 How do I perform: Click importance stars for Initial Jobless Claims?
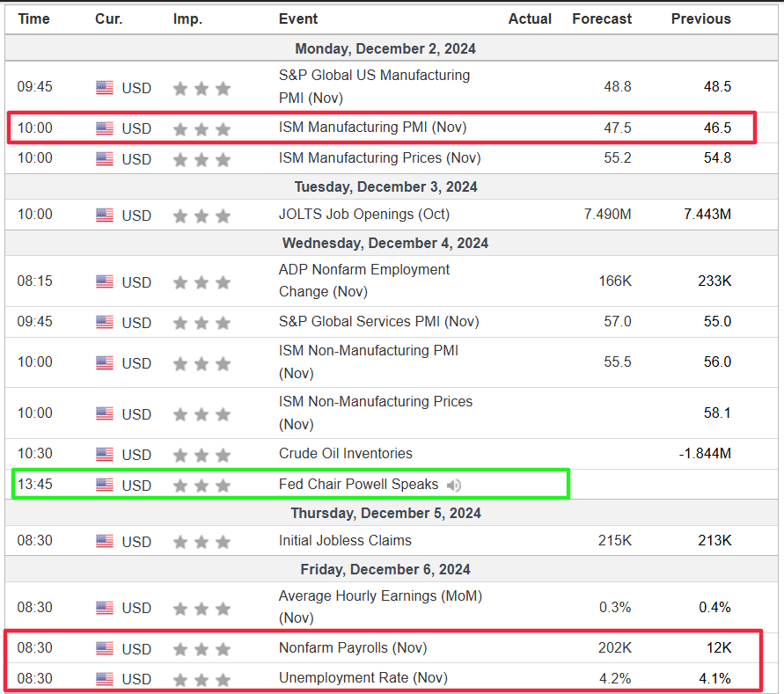click(x=201, y=542)
